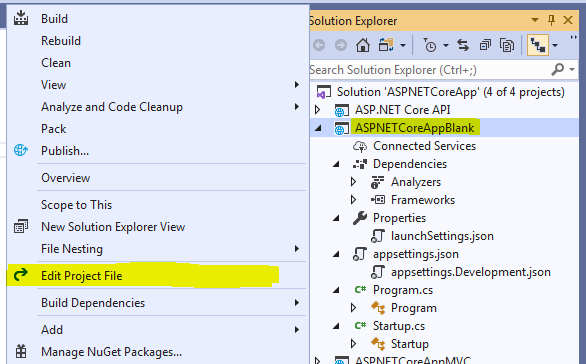Screen dimensions: 586x364
Task: Collapse the Dependencies node
Action: click(336, 164)
